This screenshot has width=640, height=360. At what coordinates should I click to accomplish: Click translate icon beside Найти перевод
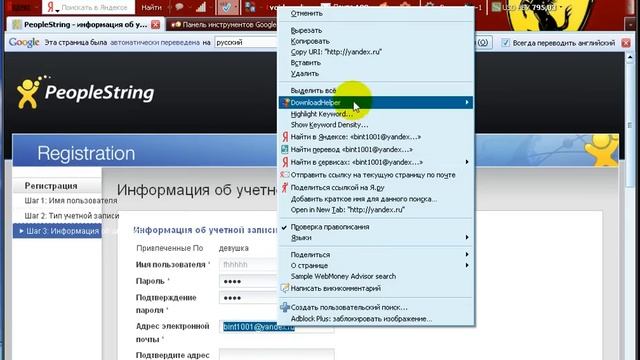click(285, 149)
